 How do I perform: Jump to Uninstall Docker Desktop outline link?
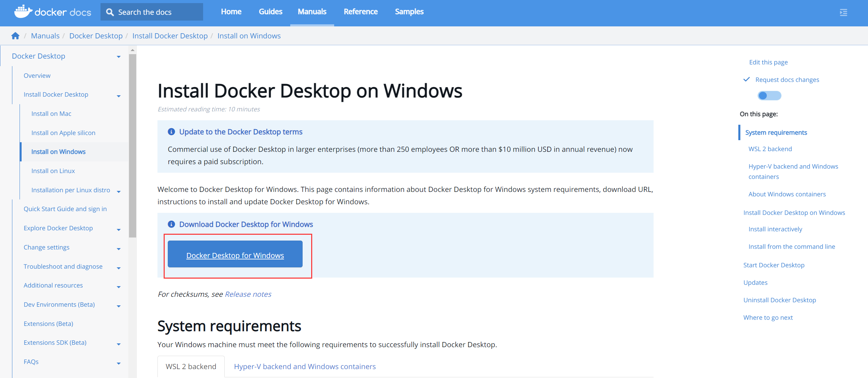[780, 300]
